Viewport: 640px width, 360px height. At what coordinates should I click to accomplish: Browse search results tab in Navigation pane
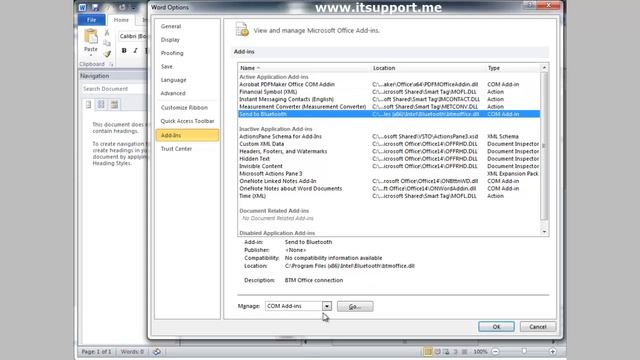114,104
